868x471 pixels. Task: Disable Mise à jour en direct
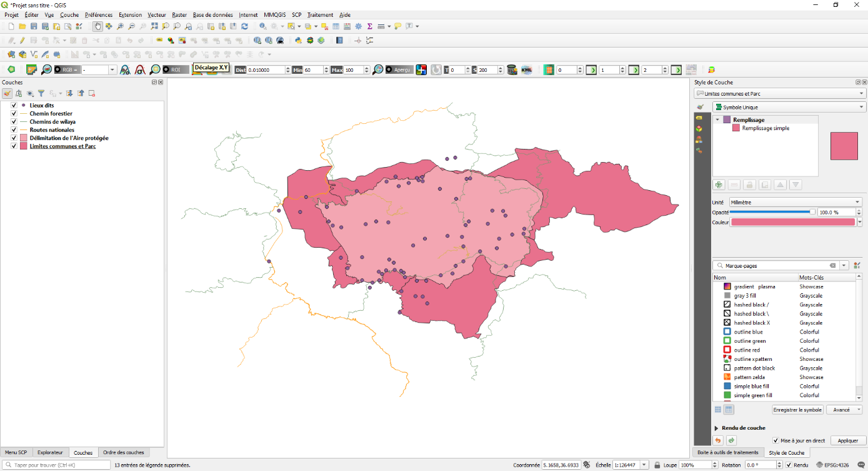coord(776,440)
